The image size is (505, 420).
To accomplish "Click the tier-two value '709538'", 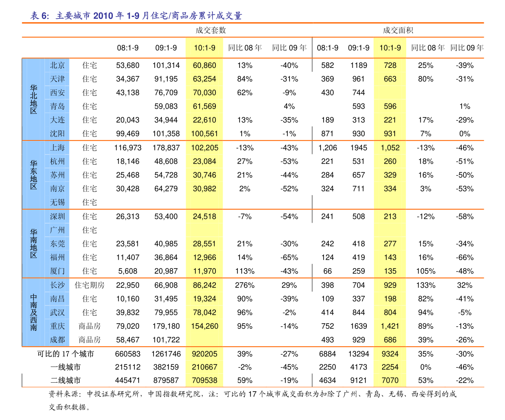I will 204,381.
